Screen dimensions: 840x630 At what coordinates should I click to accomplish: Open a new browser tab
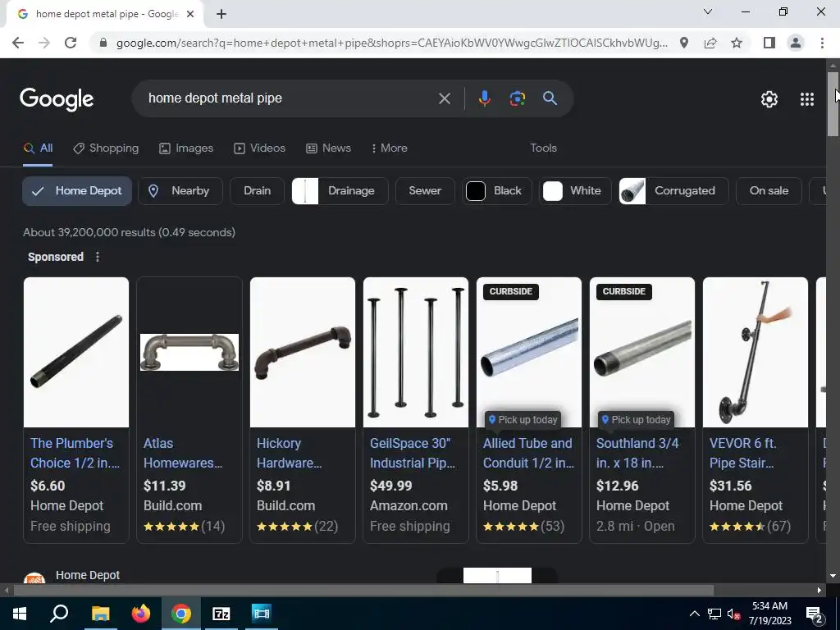(221, 15)
